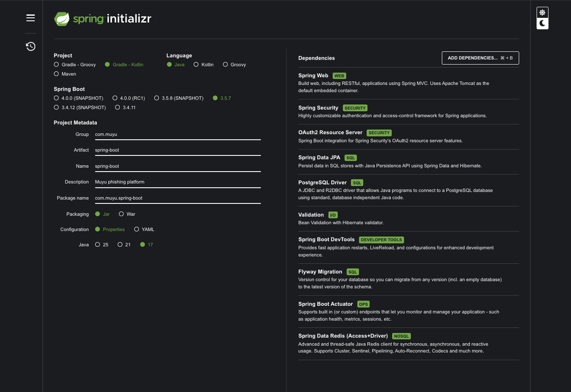Click the Package name field
This screenshot has height=392, width=571.
coord(178,198)
